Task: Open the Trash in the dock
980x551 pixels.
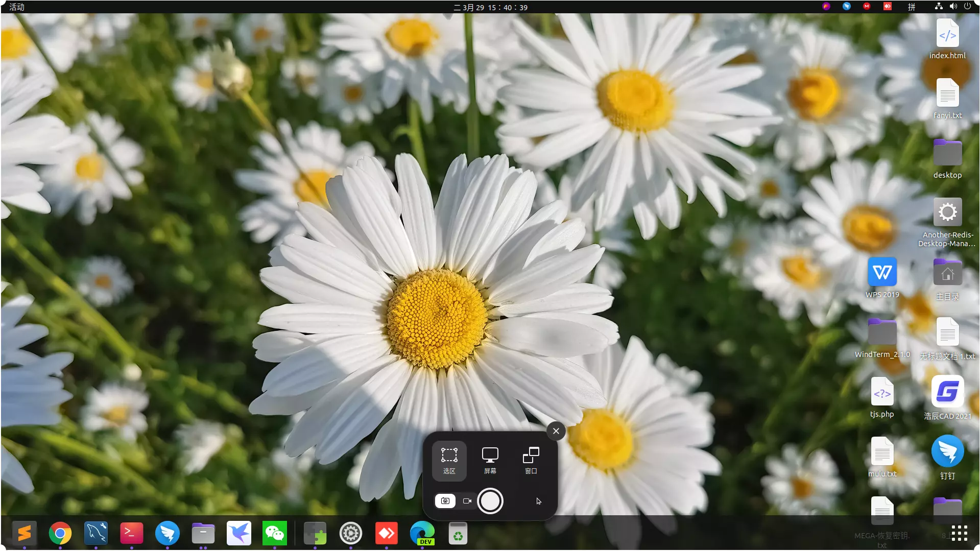Action: 458,534
